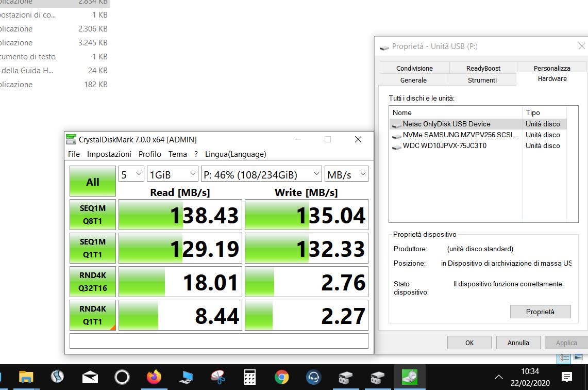588x390 pixels.
Task: Click the NVMe SAMSUNG disk icon
Action: (396, 136)
